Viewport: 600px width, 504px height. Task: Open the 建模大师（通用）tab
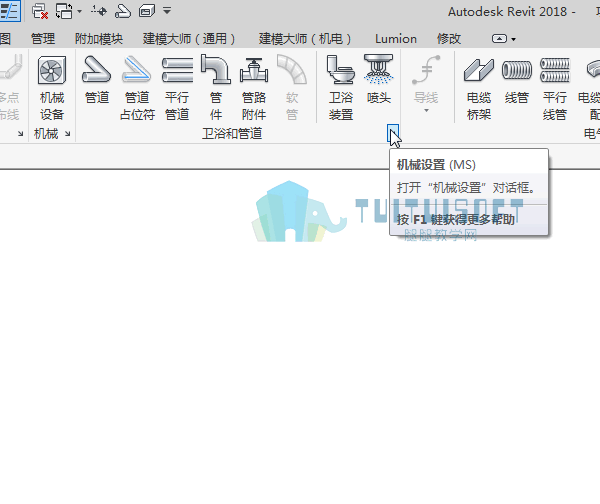pos(189,39)
